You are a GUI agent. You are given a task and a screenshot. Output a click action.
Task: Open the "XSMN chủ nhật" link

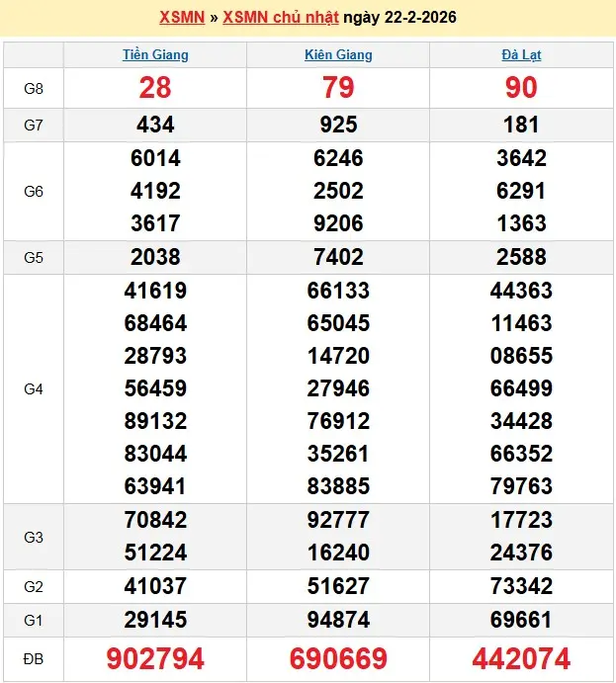(281, 18)
